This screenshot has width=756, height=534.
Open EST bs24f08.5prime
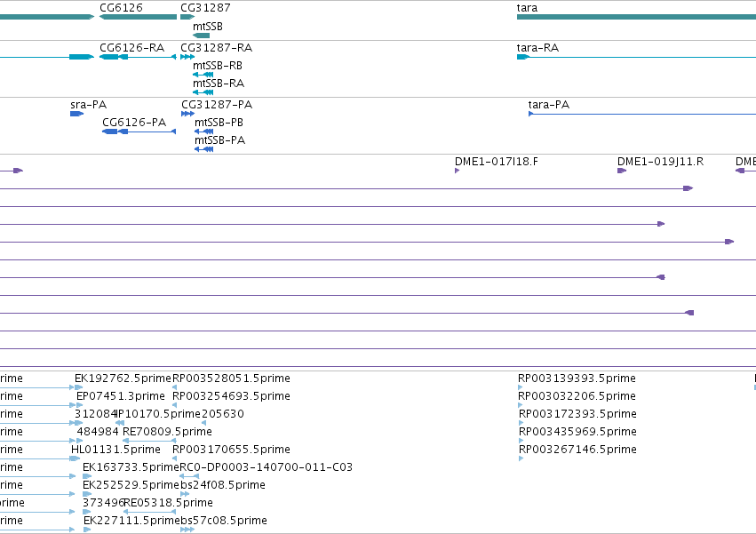tap(223, 485)
